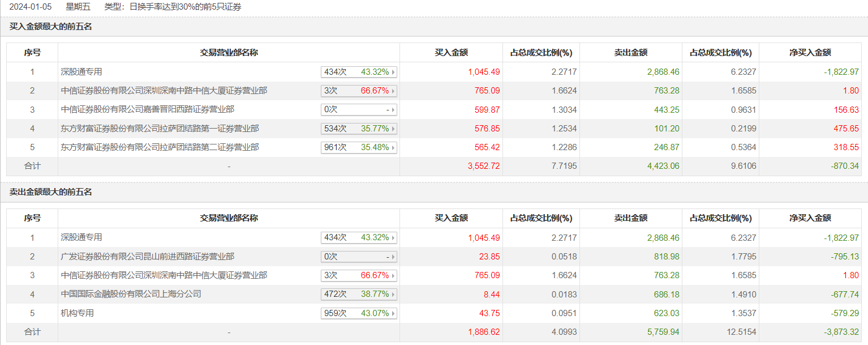
Task: Click arrow of 961次 35.48% box
Action: 393,147
